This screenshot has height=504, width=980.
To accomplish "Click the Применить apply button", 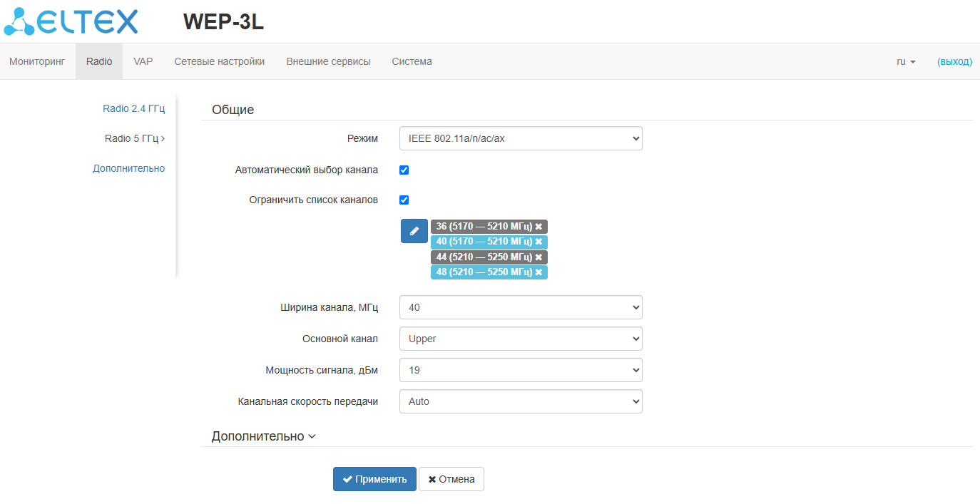I will click(374, 479).
